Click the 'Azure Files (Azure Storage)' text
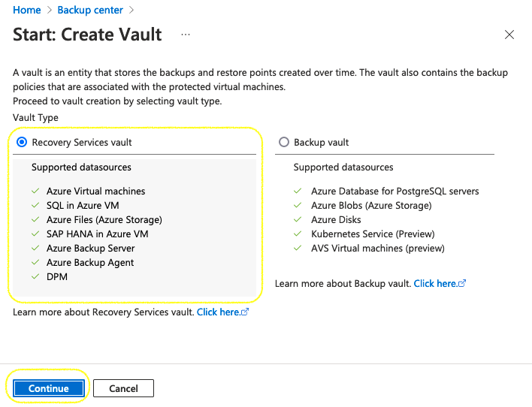Image resolution: width=532 pixels, height=407 pixels. pos(104,220)
